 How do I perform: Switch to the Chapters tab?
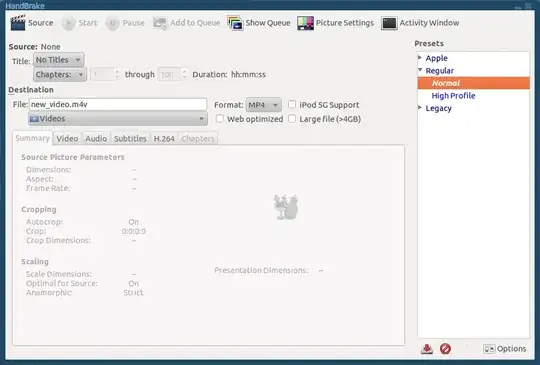pyautogui.click(x=198, y=138)
